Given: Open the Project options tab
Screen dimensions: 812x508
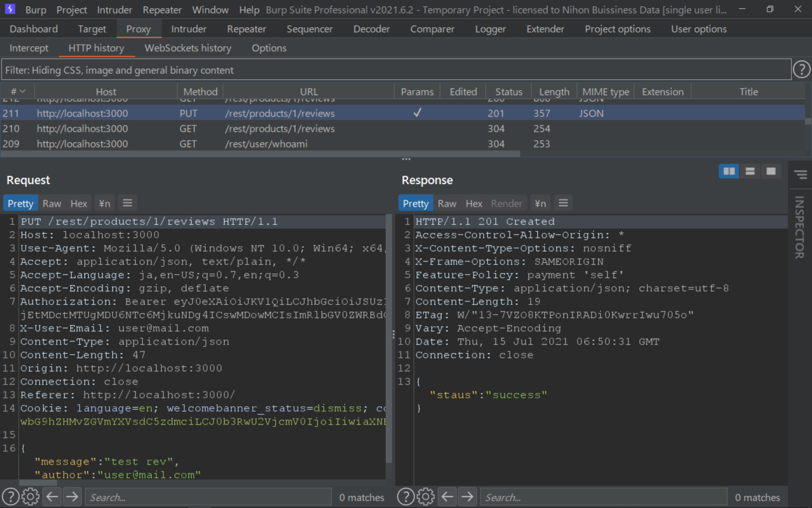Looking at the screenshot, I should tap(618, 29).
